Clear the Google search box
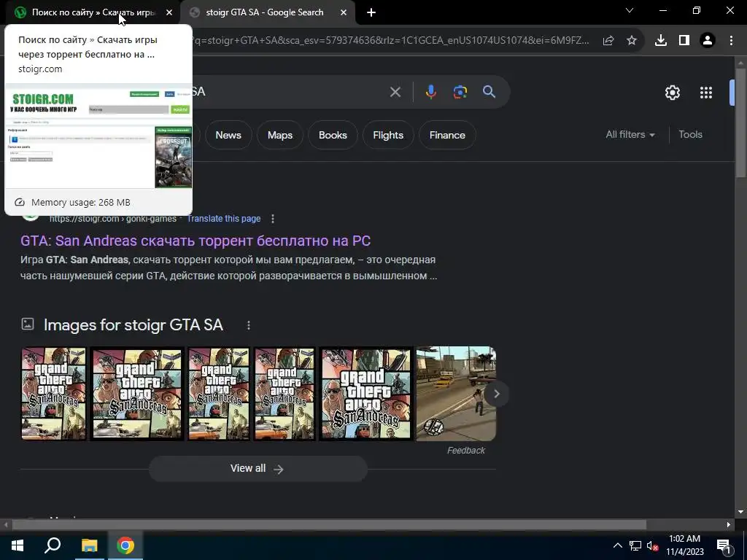 [x=395, y=91]
